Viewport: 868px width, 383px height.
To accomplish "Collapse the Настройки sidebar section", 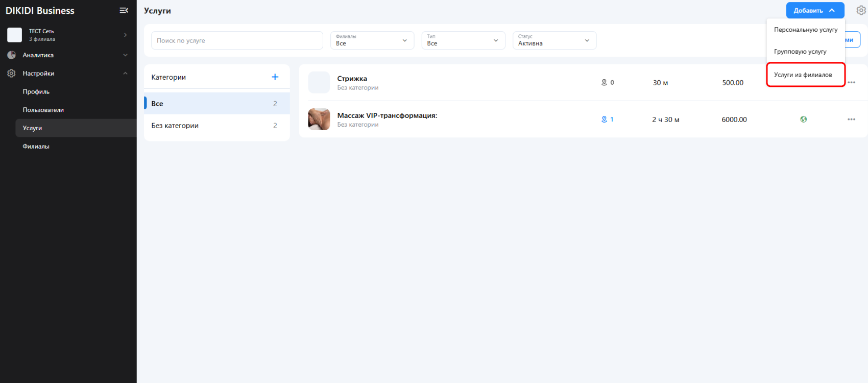I will click(125, 74).
